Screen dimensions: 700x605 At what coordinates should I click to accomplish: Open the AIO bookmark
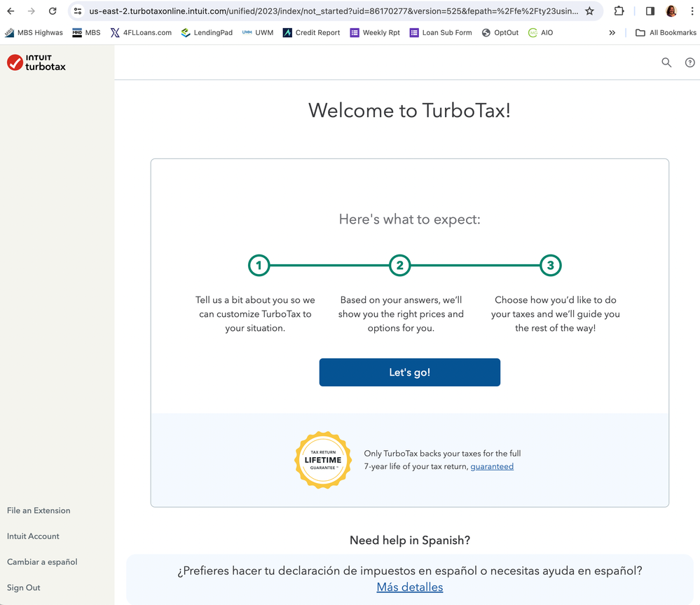coord(541,32)
